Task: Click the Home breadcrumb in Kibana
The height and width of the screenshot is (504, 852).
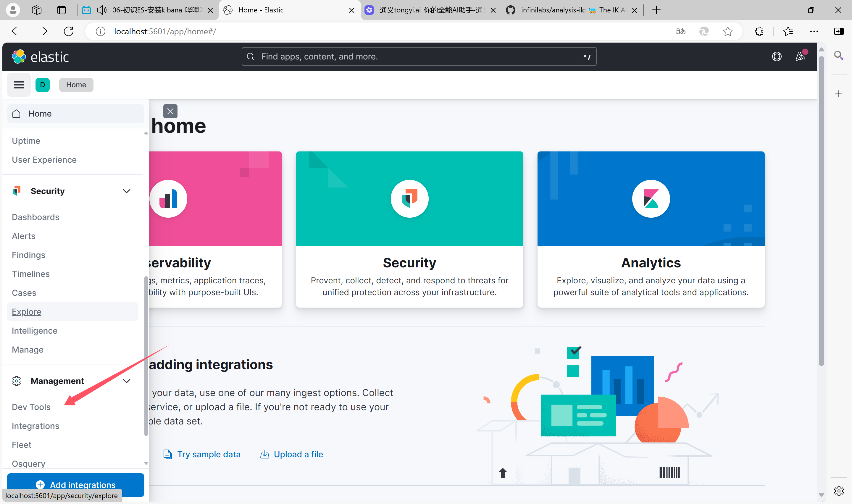Action: click(x=76, y=85)
